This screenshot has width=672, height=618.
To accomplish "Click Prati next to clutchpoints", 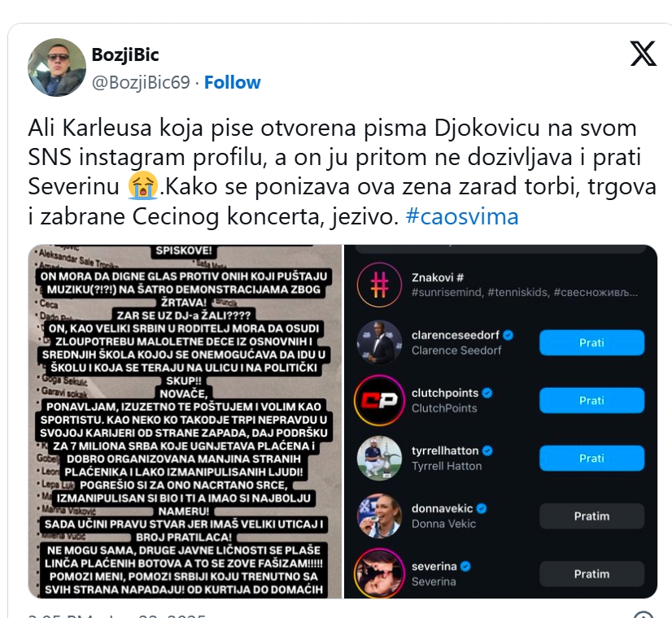I will pos(591,400).
